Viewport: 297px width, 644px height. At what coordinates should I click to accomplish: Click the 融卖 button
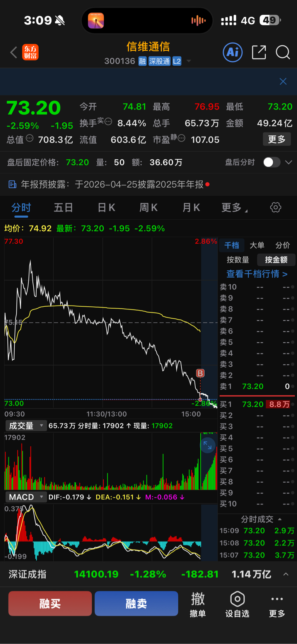(x=136, y=603)
